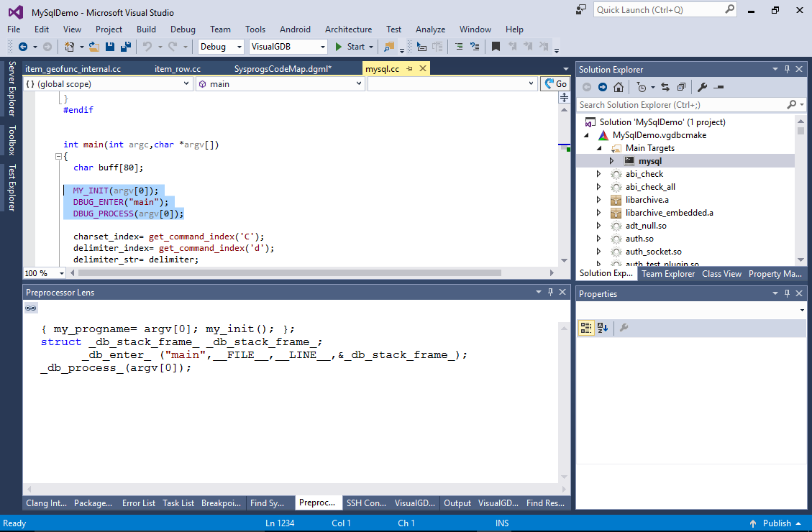Switch to item_row.cc tab

tap(177, 69)
